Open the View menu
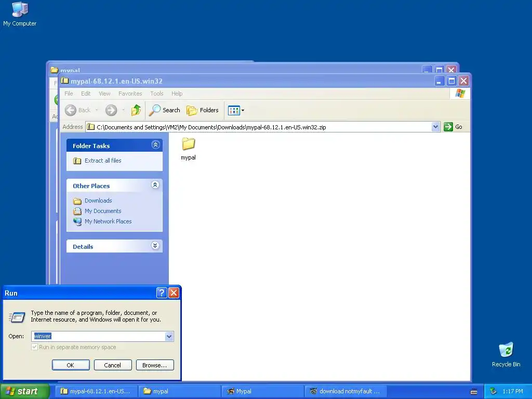Image resolution: width=532 pixels, height=399 pixels. coord(104,94)
